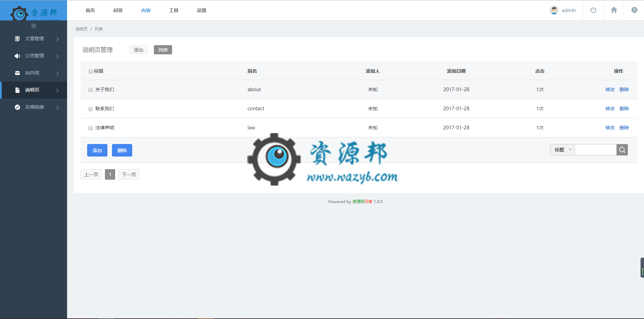This screenshot has height=319, width=644.
Task: Expand the 公告管理 chevron
Action: coord(57,56)
